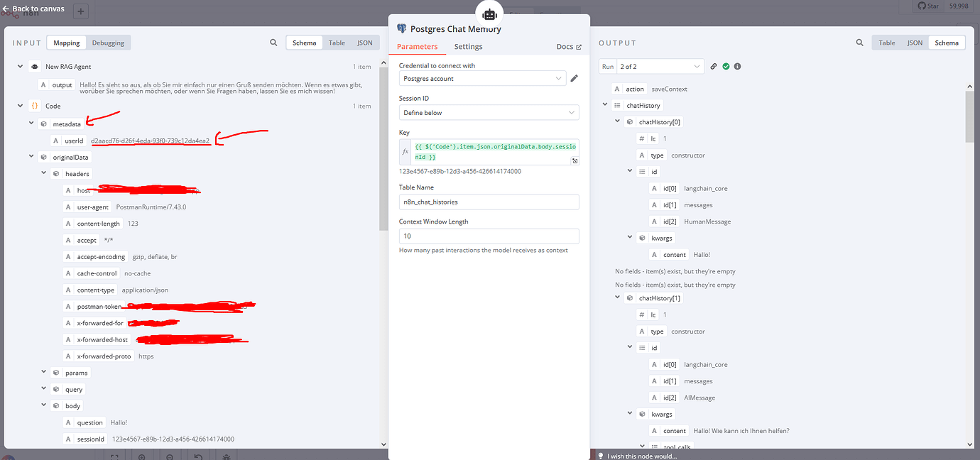
Task: Click the green success checkmark near the Run selector
Action: 725,65
